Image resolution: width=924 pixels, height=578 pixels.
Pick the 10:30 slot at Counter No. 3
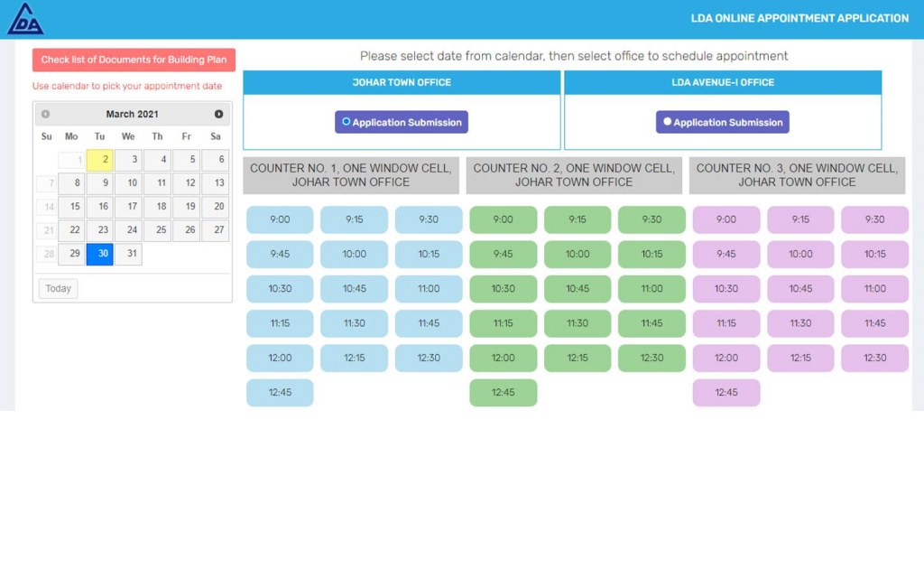(726, 289)
